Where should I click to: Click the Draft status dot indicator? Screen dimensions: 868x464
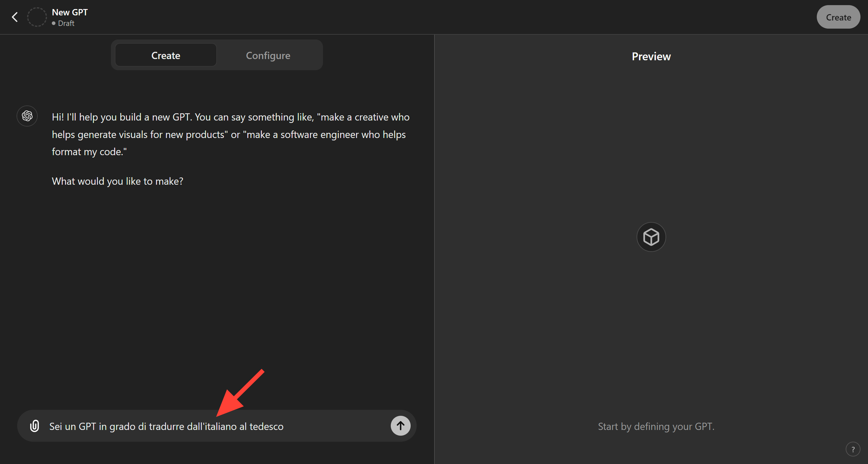click(54, 24)
